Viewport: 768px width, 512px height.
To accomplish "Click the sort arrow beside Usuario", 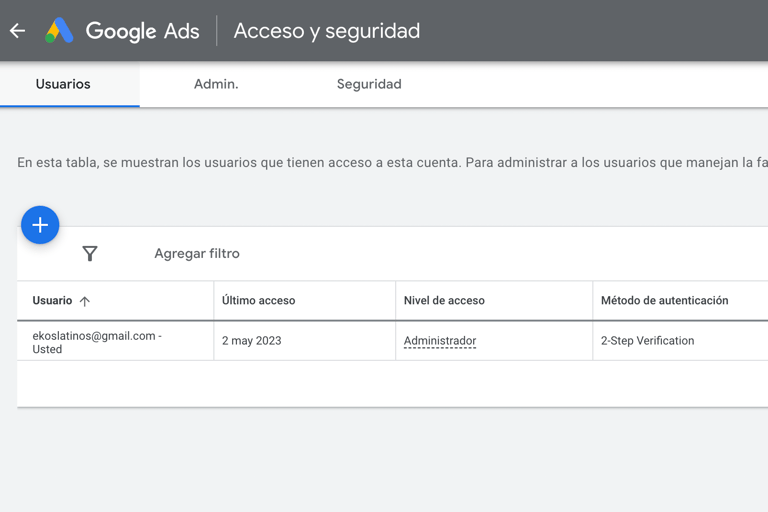I will coord(85,301).
